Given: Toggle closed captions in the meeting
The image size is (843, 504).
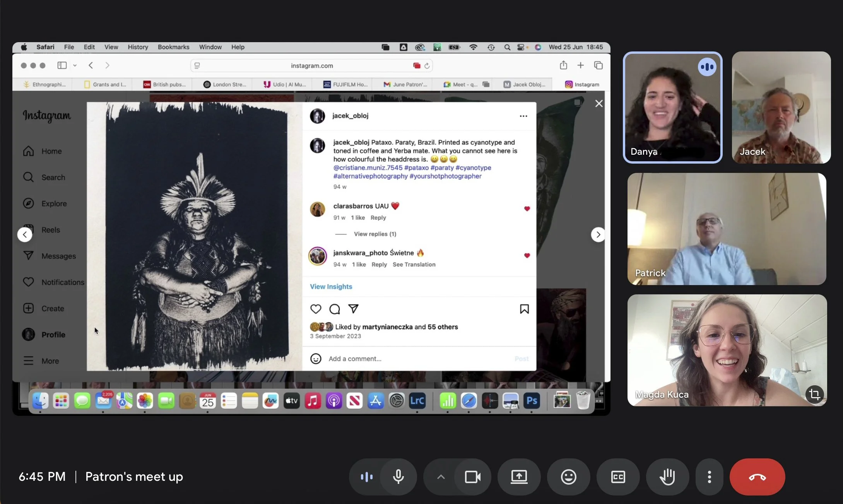Looking at the screenshot, I should 618,477.
